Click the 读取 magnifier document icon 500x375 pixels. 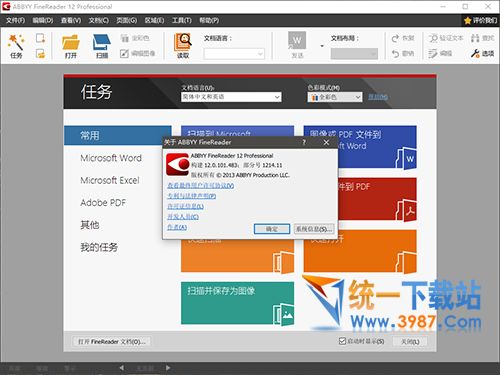pos(183,43)
